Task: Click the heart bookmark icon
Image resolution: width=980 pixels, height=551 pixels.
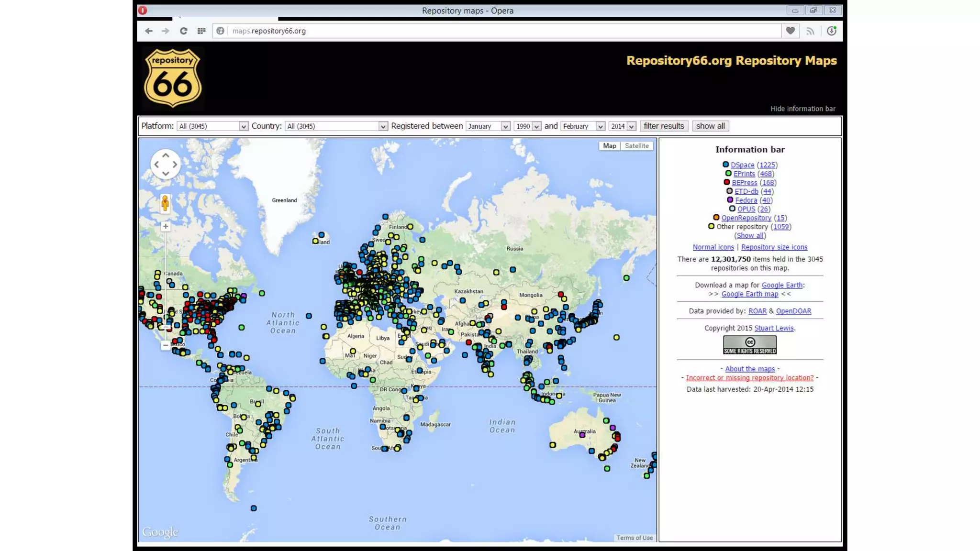Action: [x=790, y=31]
